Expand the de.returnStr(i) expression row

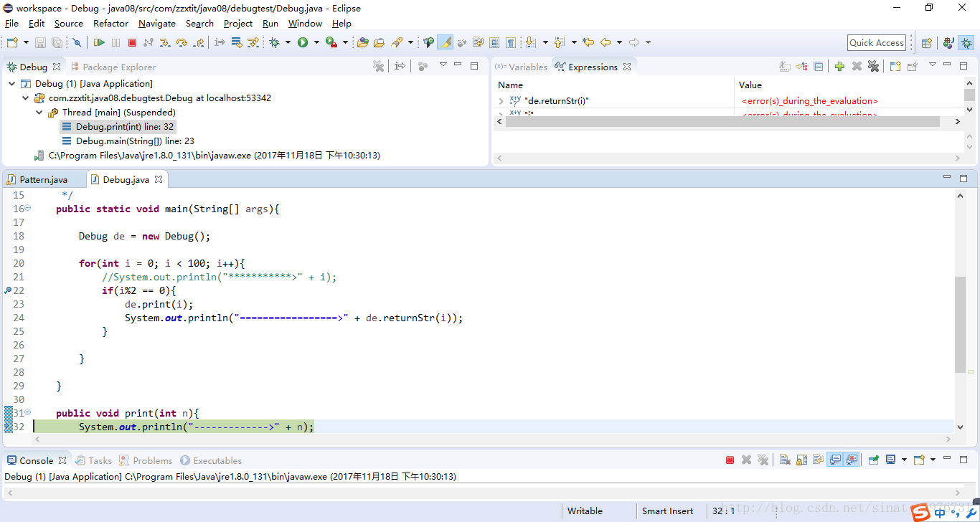501,101
